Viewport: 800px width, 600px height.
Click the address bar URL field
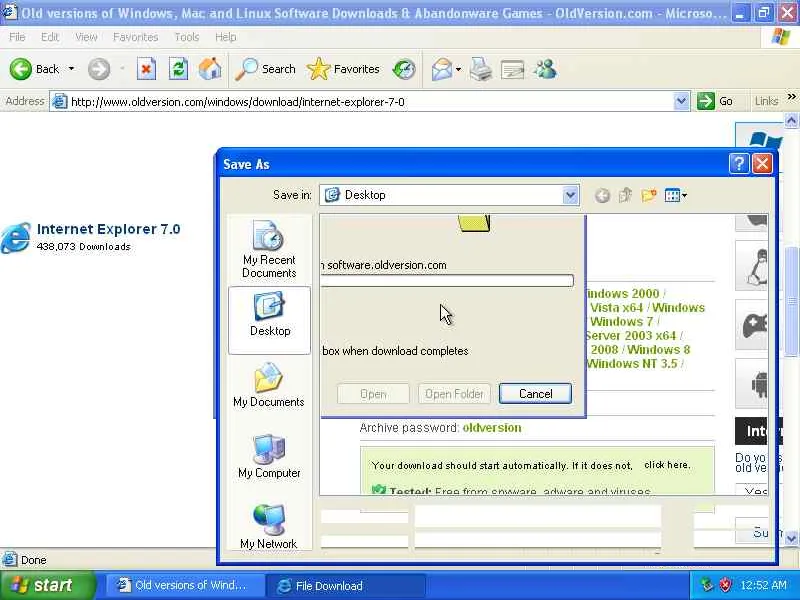tap(362, 102)
